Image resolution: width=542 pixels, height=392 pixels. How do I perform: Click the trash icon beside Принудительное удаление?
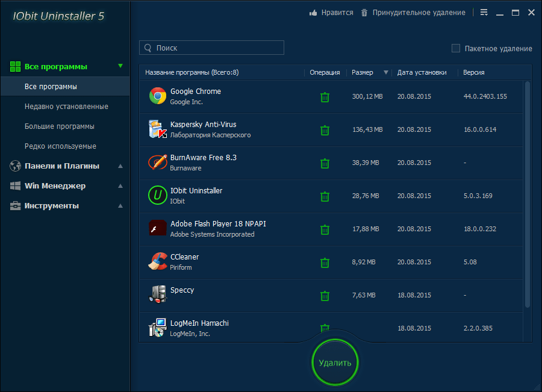(x=364, y=13)
